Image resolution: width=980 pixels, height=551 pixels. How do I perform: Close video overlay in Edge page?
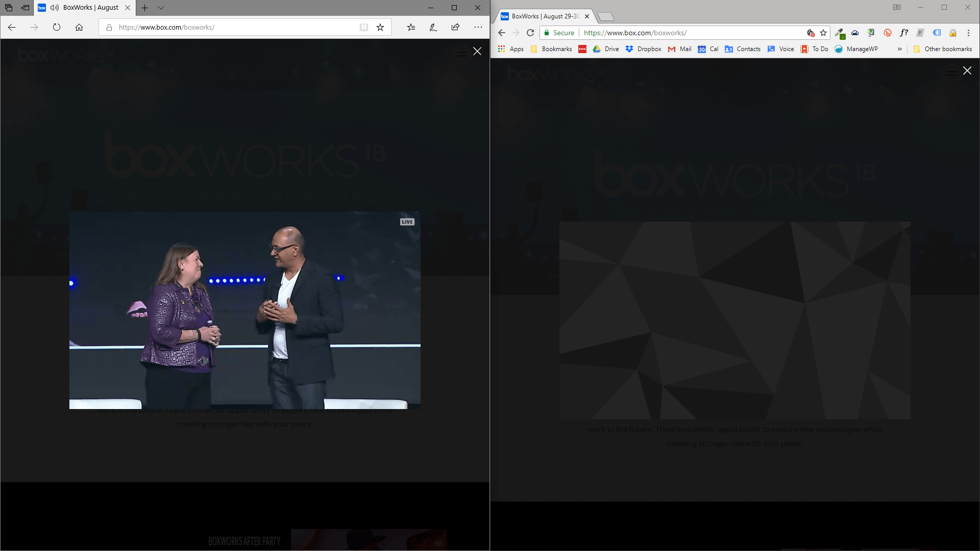477,51
